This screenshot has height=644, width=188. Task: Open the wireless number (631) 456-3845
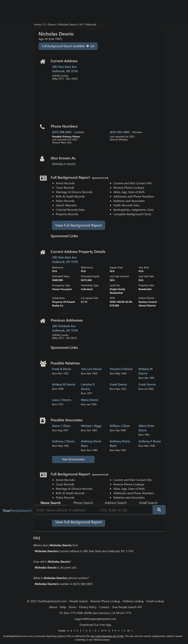click(120, 132)
